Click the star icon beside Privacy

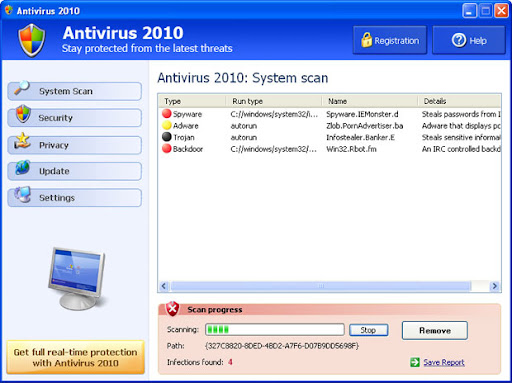click(22, 141)
